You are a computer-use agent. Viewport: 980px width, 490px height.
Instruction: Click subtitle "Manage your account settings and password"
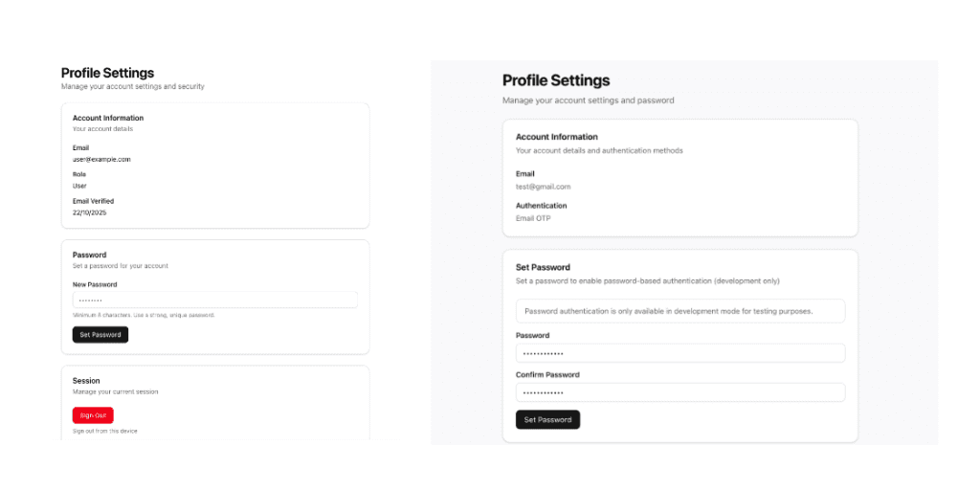tap(588, 100)
